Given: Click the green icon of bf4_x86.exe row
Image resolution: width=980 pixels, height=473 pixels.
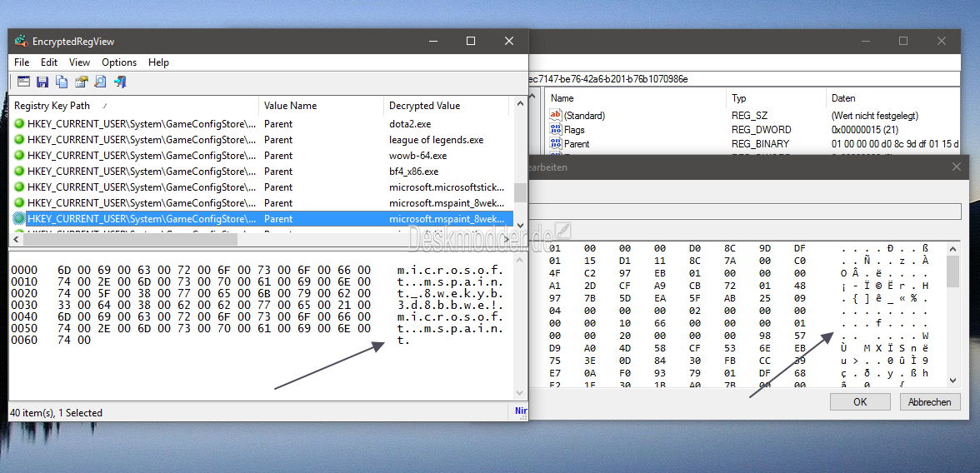Looking at the screenshot, I should (x=18, y=172).
